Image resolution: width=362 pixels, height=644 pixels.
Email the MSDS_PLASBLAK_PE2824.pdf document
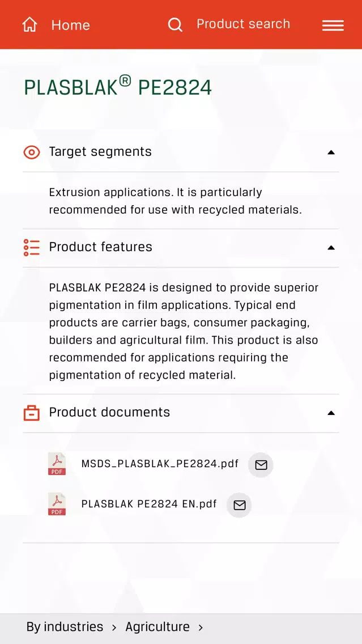261,465
